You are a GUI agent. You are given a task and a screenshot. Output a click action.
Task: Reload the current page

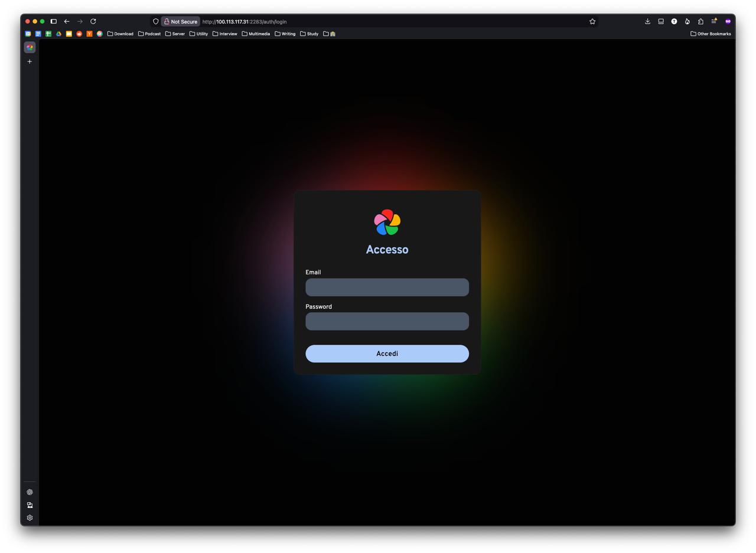click(x=93, y=21)
